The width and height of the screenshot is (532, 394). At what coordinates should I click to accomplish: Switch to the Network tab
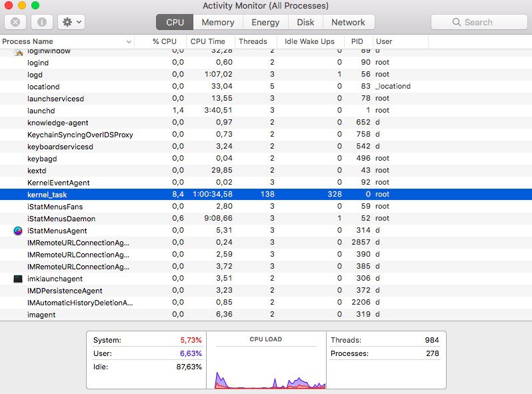[349, 22]
